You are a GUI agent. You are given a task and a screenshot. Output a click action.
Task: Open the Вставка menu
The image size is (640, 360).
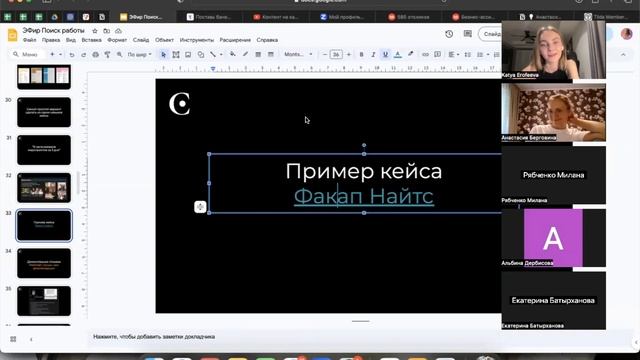pos(91,40)
